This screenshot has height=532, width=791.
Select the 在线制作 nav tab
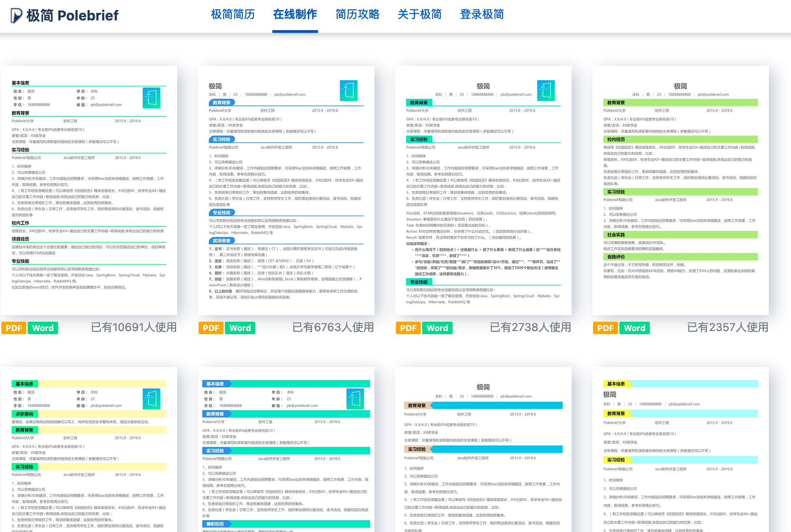(x=295, y=15)
